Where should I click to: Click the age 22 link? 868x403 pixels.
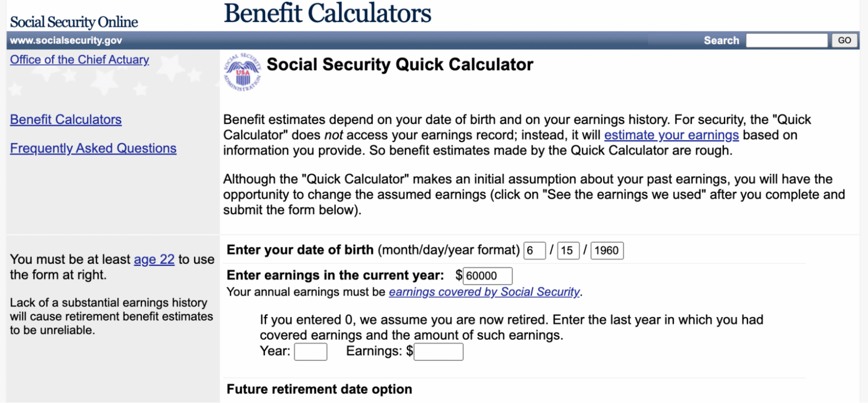pyautogui.click(x=154, y=259)
